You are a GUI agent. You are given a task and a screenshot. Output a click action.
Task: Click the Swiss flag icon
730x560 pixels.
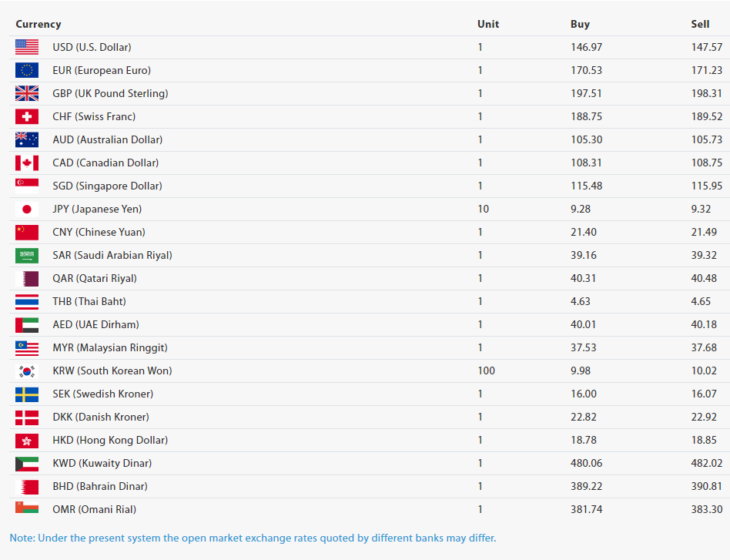[27, 116]
